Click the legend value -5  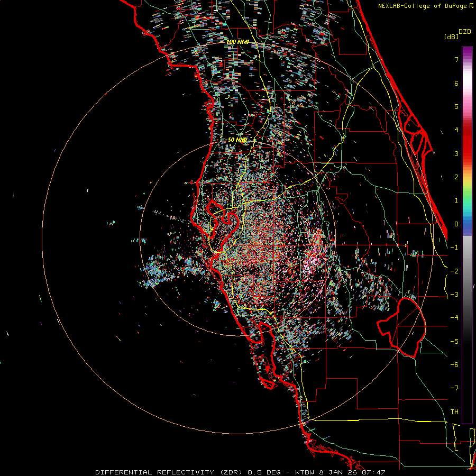[x=454, y=342]
